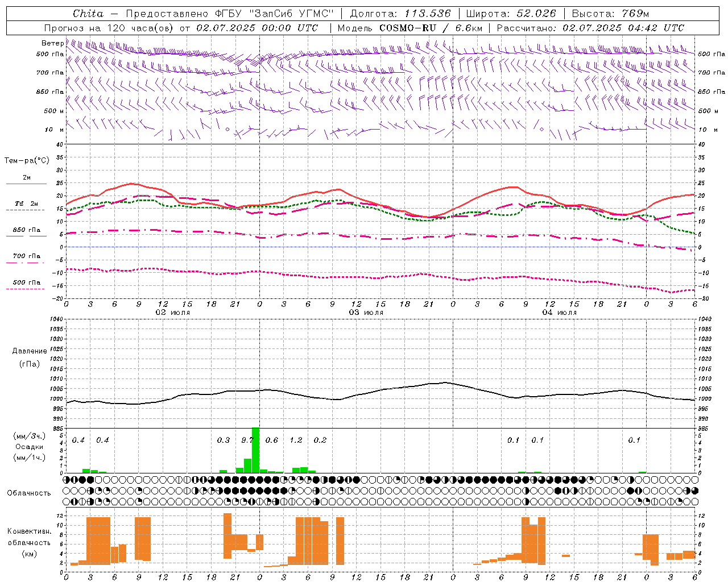Click "Предоставлено ФГБУ ЗапСиб УГМС" provider text
This screenshot has height=582, width=728.
point(229,14)
